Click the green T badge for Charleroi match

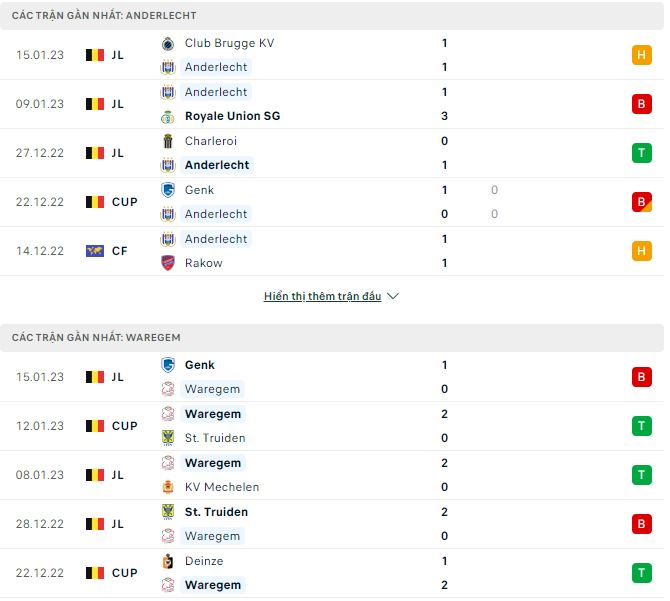(642, 153)
